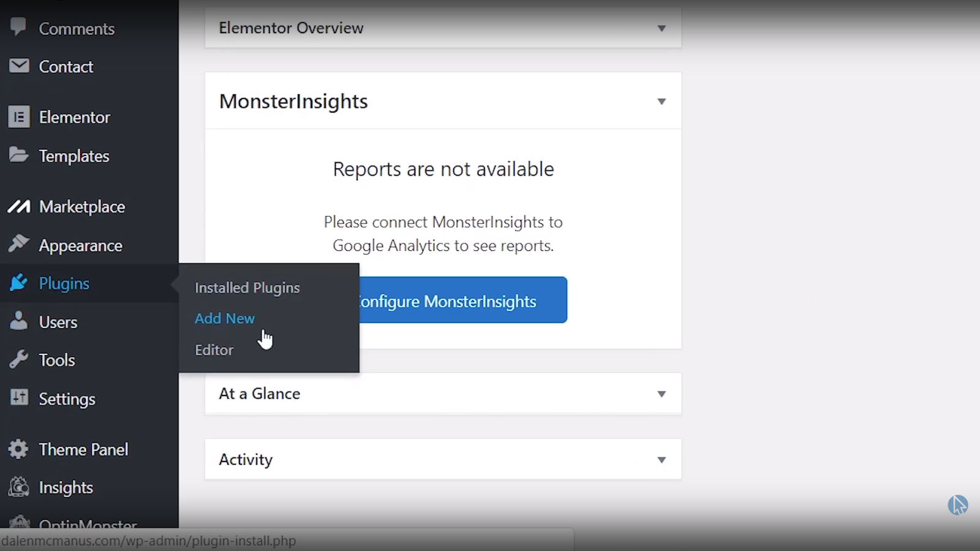Image resolution: width=980 pixels, height=551 pixels.
Task: Click the blue cursor badge icon
Action: [x=958, y=505]
